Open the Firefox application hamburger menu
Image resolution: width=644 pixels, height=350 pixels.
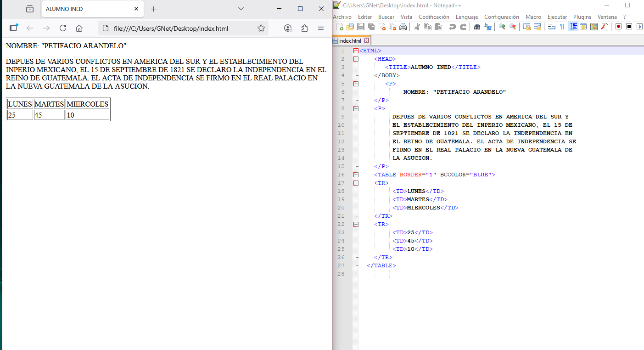(x=321, y=28)
